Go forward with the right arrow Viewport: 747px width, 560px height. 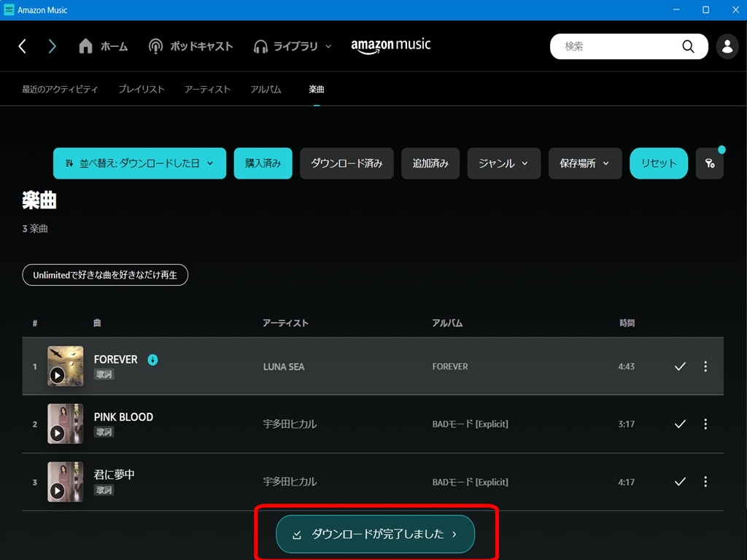pos(52,46)
